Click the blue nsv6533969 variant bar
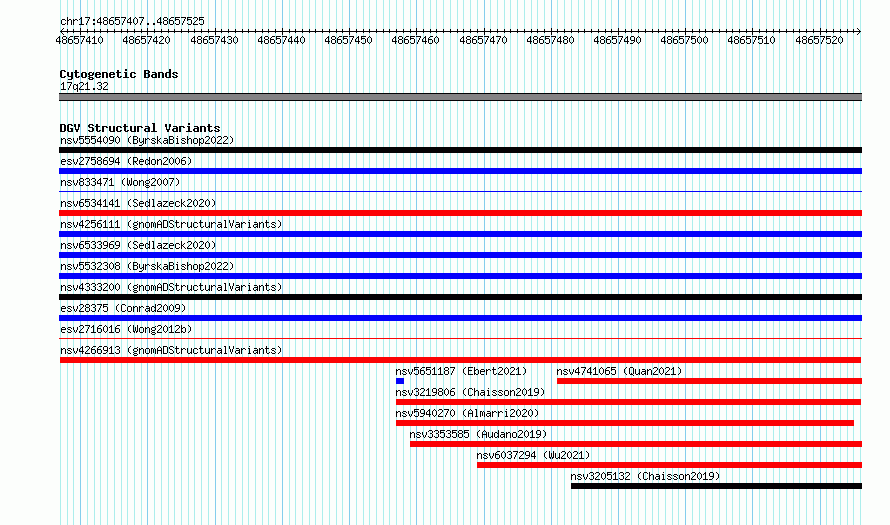 click(x=460, y=255)
